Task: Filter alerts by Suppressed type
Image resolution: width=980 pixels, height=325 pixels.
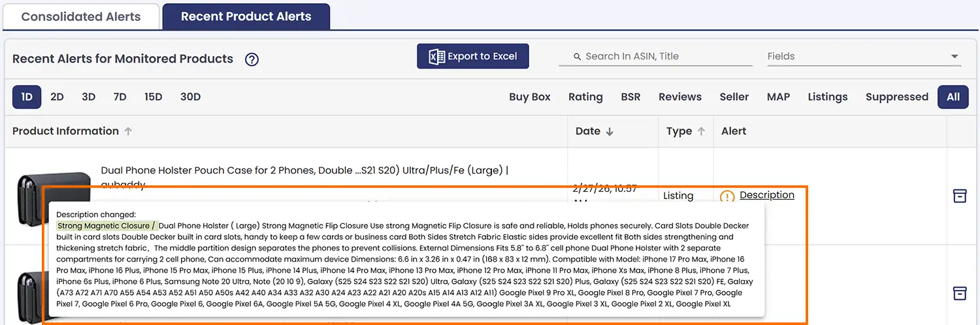Action: [x=896, y=97]
